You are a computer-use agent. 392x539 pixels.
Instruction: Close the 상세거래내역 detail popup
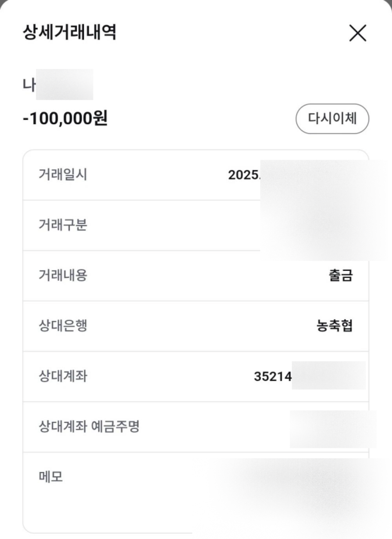358,33
